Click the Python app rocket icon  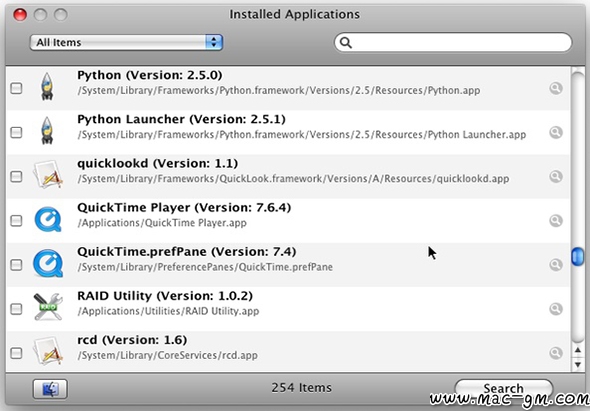pyautogui.click(x=47, y=87)
